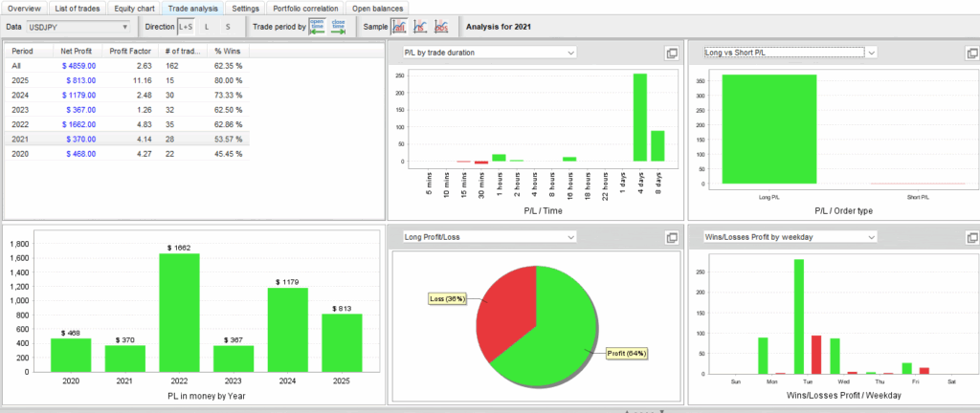Screen dimensions: 980x413
Task: Select close time trade period icon
Action: pyautogui.click(x=338, y=27)
